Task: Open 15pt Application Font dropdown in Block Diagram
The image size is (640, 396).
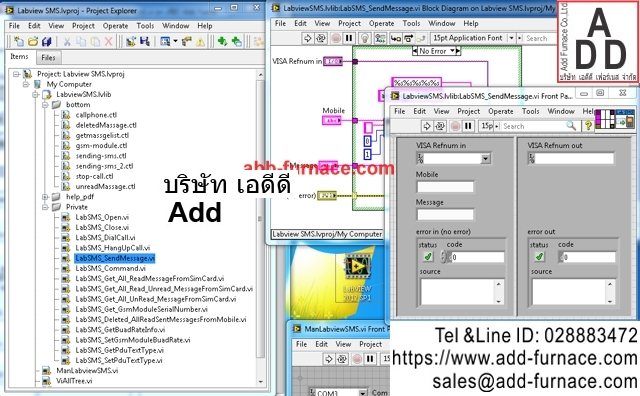Action: (511, 38)
